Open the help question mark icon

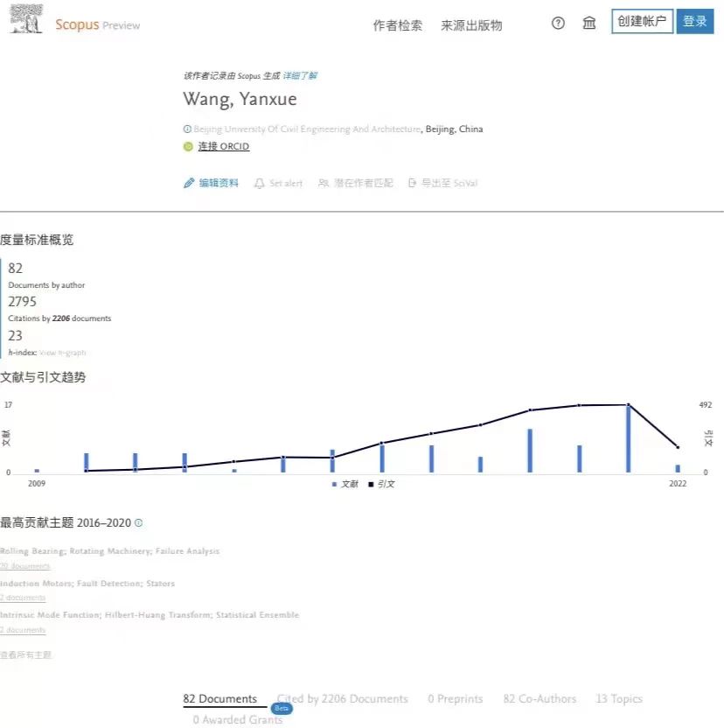pos(558,23)
